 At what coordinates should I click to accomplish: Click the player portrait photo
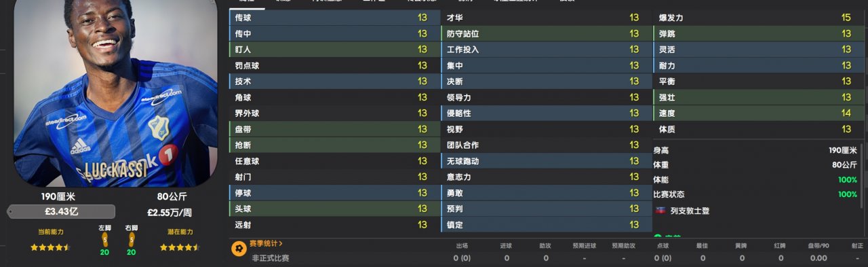[x=115, y=93]
